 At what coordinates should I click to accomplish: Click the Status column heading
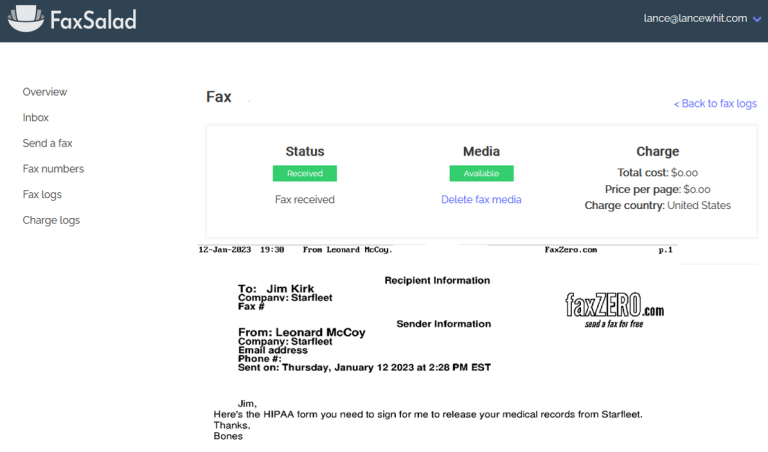tap(305, 151)
